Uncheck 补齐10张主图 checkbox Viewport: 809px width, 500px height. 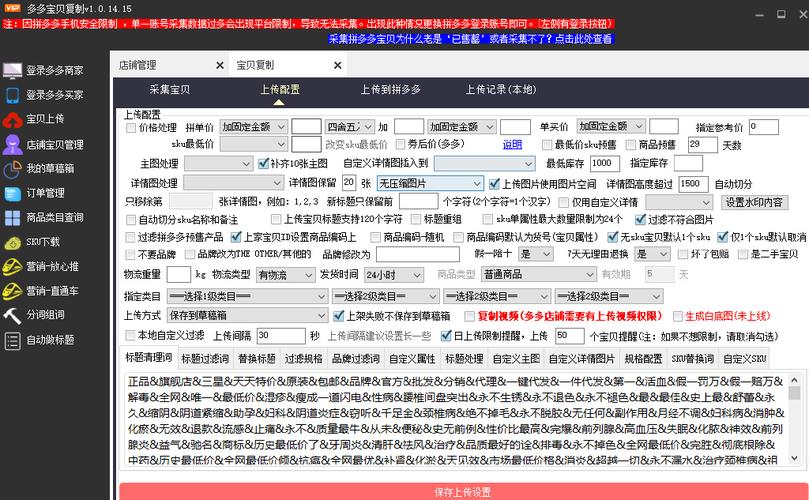tap(263, 164)
